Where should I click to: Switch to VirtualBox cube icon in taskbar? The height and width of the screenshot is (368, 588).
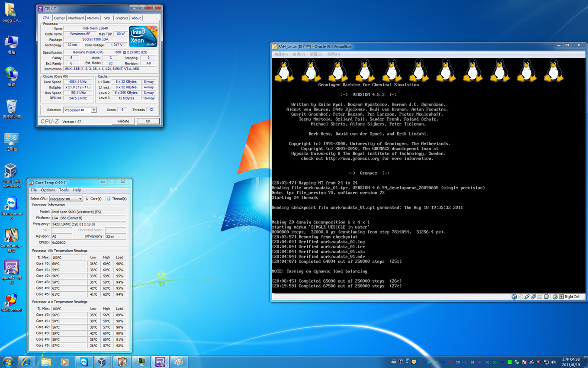[x=103, y=362]
